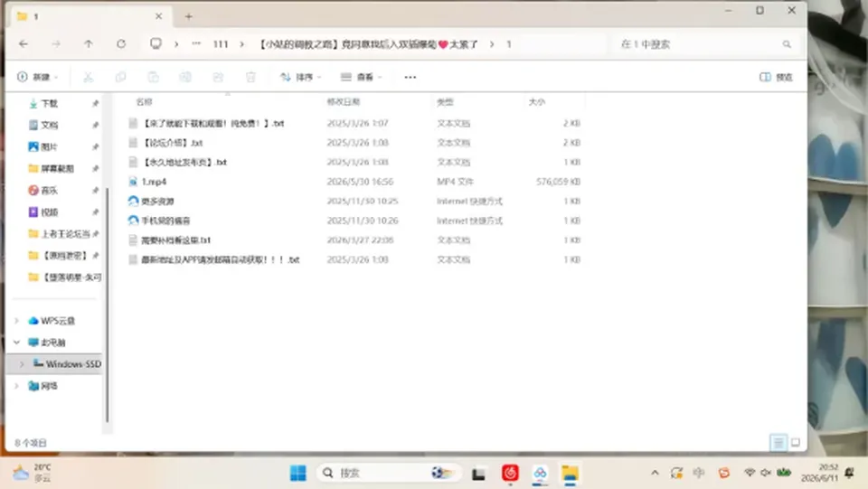Open the Sort (排序) dropdown
Image resolution: width=868 pixels, height=489 pixels.
300,77
